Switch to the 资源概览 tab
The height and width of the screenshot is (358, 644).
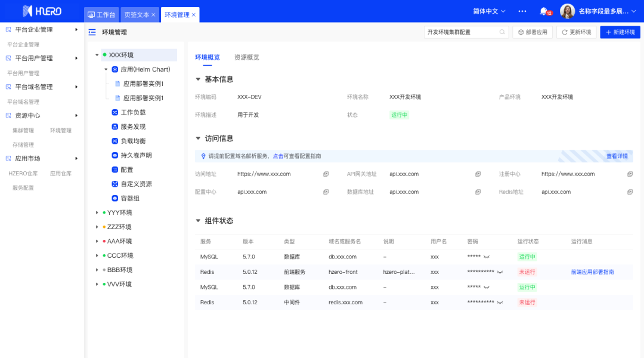point(247,57)
